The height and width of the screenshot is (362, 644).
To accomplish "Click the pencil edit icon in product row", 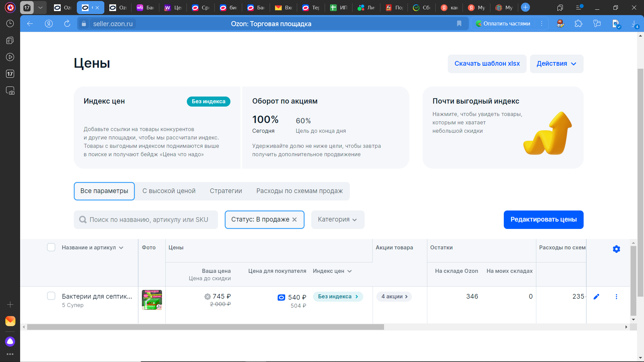I will tap(596, 297).
